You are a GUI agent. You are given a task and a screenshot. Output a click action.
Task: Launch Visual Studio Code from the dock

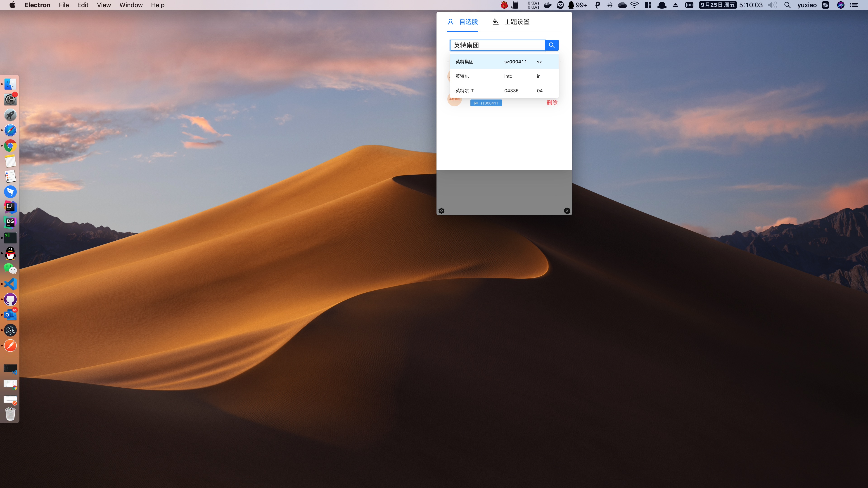tap(10, 284)
